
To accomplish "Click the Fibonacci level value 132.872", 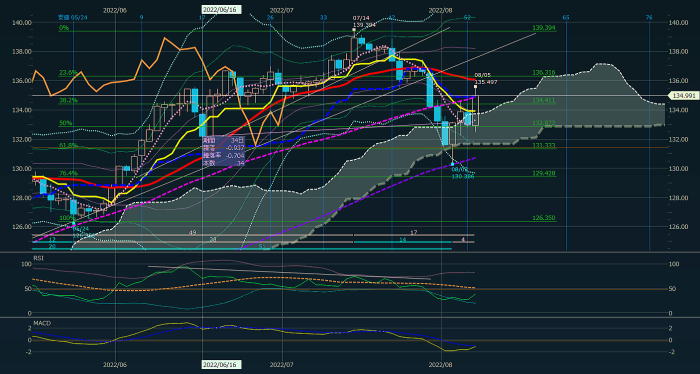I will (544, 123).
